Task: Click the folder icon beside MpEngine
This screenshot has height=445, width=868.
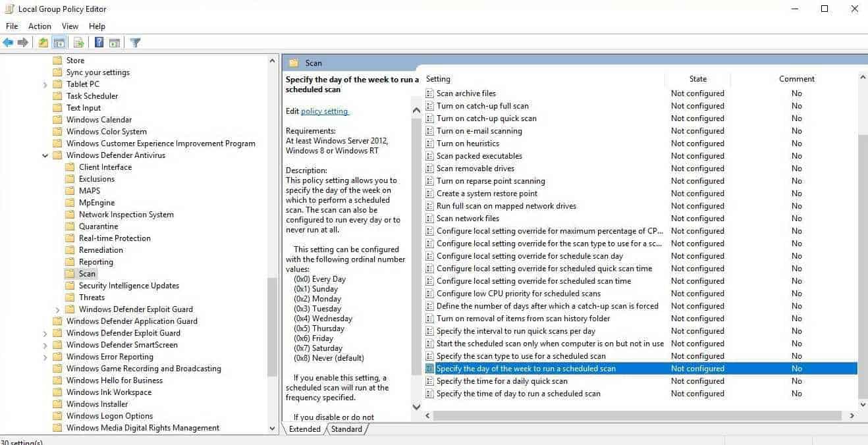Action: coord(70,203)
